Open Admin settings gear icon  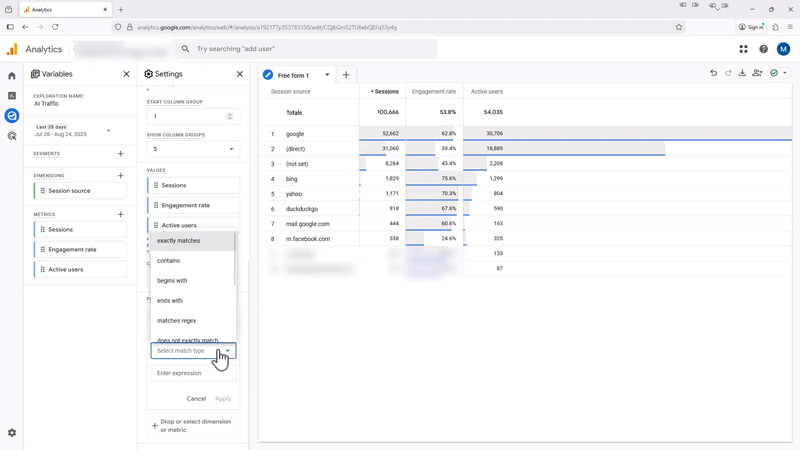click(x=12, y=433)
